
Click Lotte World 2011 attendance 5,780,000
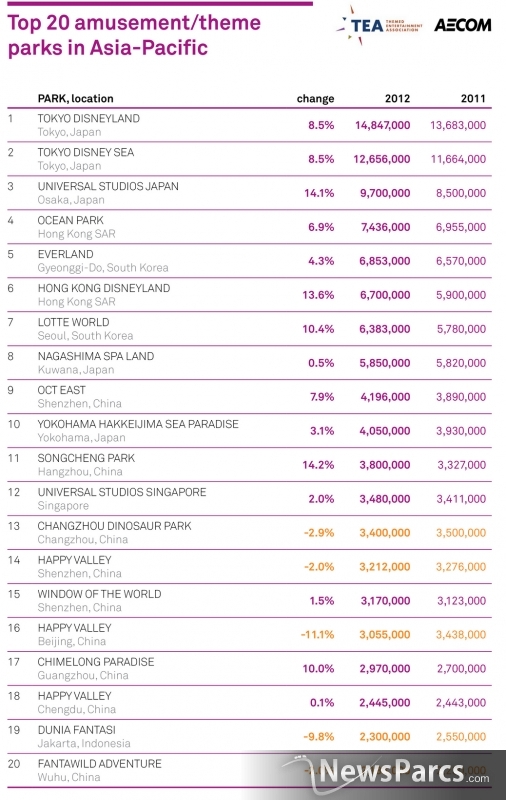(x=461, y=329)
